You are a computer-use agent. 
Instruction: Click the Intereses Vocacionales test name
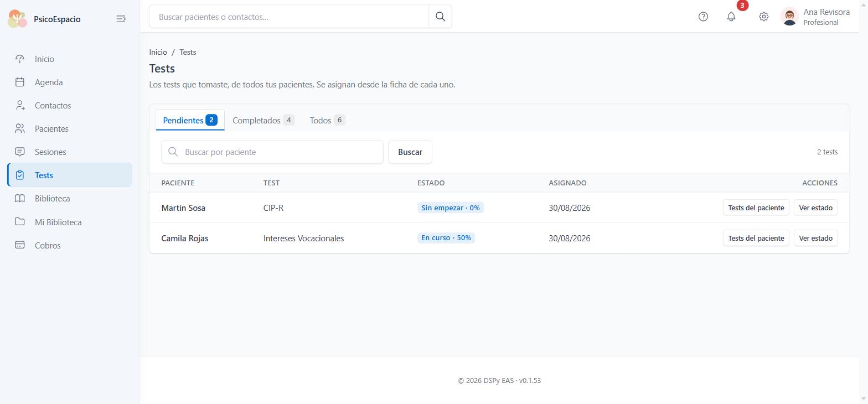tap(303, 239)
